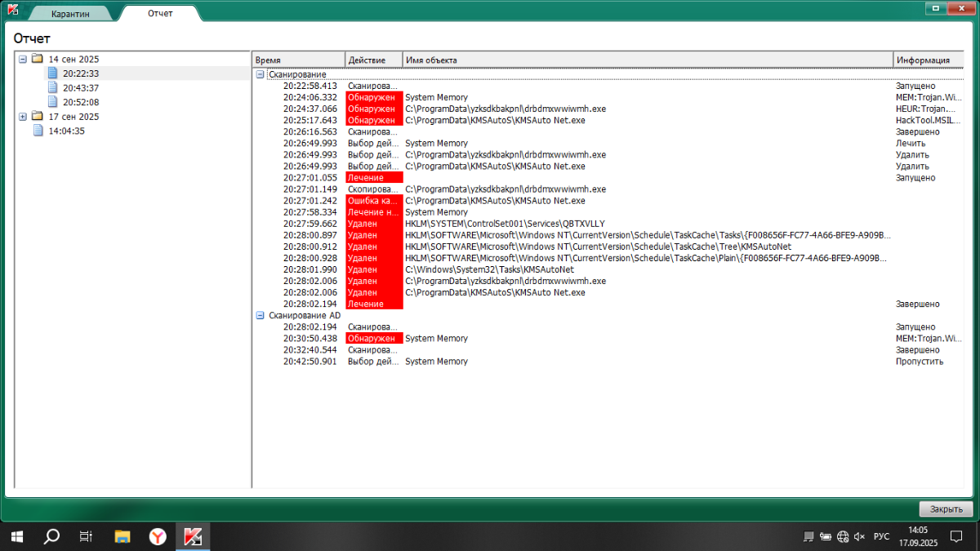Select the 20:27:01.149 Скопирова... row
This screenshot has width=980, height=551.
point(608,189)
